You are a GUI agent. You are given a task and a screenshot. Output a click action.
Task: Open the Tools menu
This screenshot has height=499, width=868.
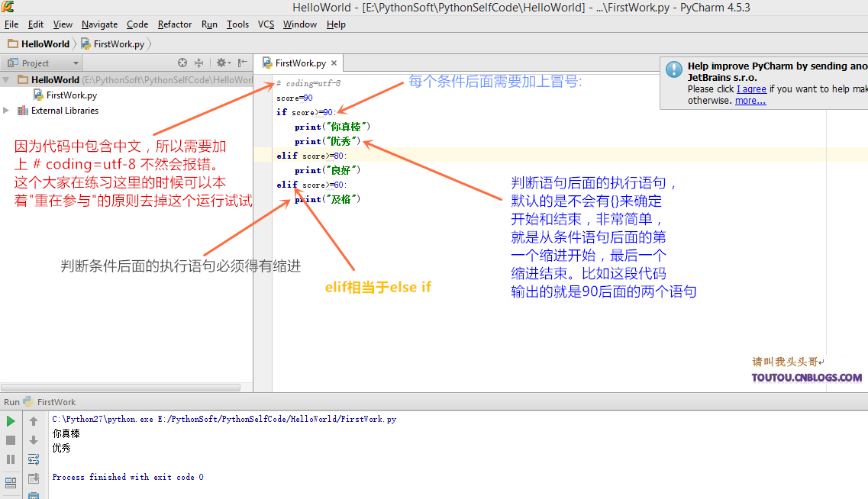237,24
